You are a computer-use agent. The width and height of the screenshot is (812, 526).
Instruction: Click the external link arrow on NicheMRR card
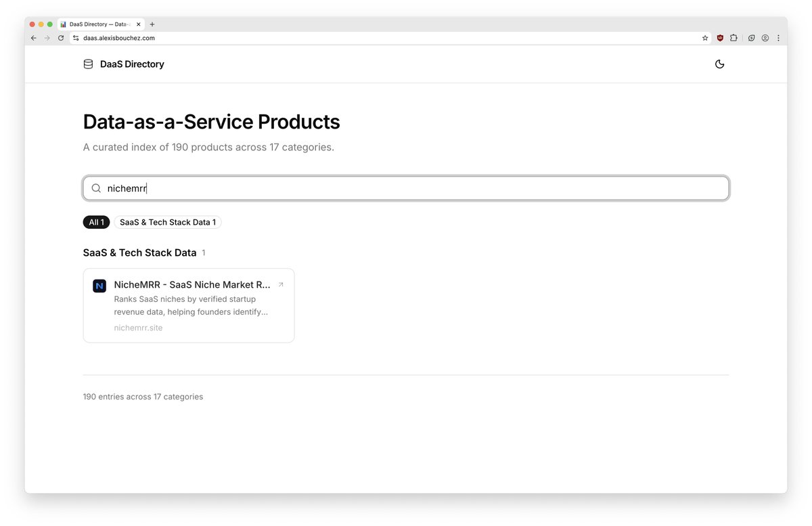(x=281, y=285)
